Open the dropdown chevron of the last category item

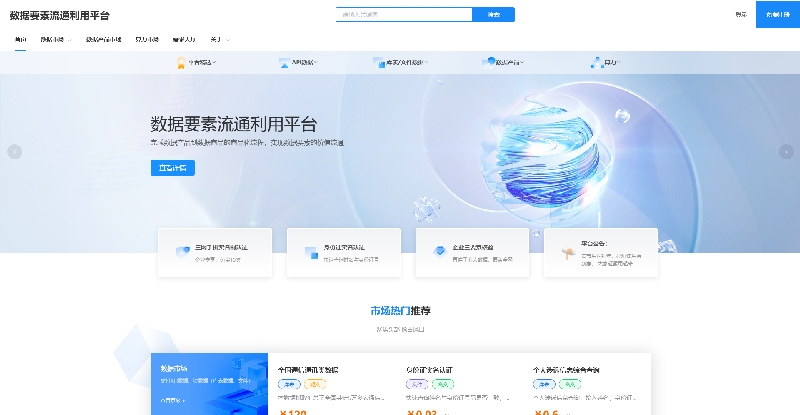(622, 62)
